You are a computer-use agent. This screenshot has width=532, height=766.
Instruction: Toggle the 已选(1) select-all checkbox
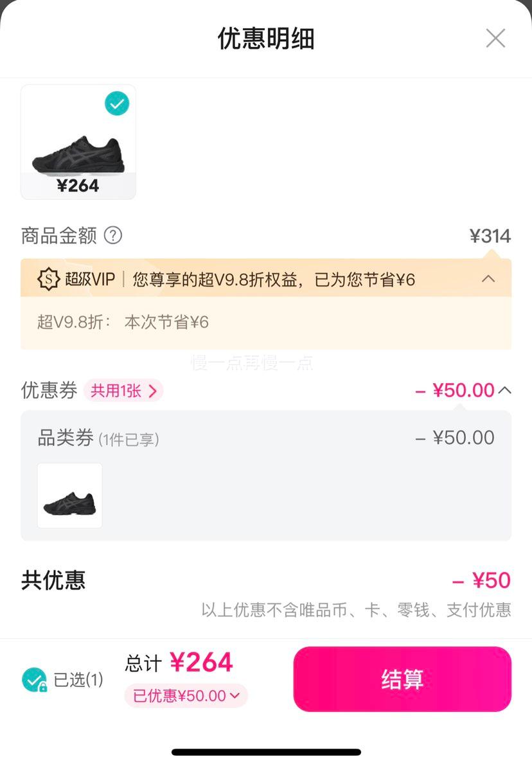(34, 679)
